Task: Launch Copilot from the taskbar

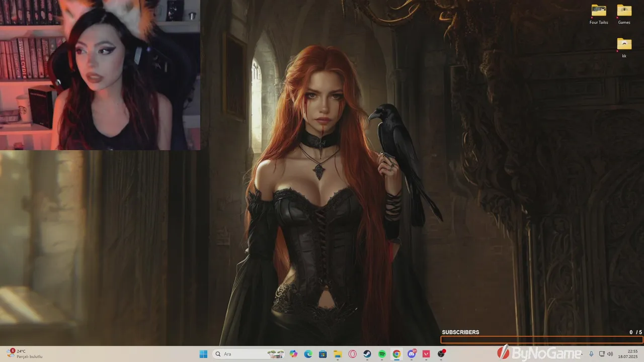Action: tap(293, 354)
